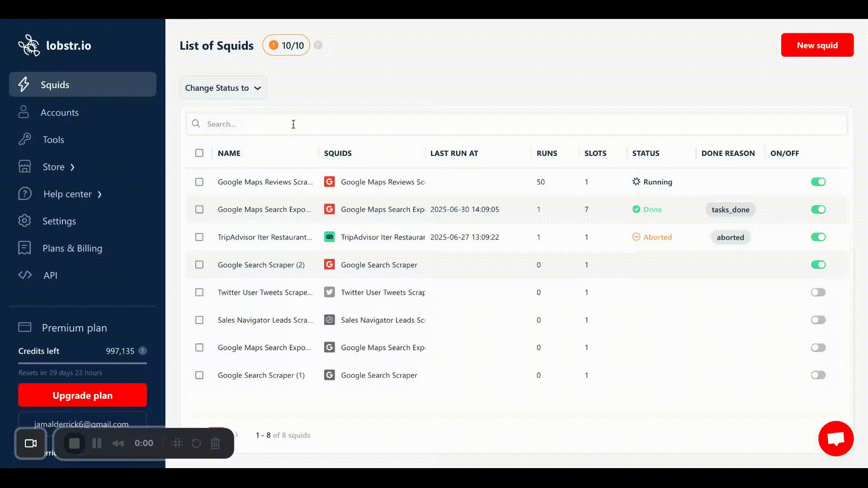Viewport: 868px width, 488px height.
Task: Click the LAST RUN AT column header
Action: pos(454,153)
